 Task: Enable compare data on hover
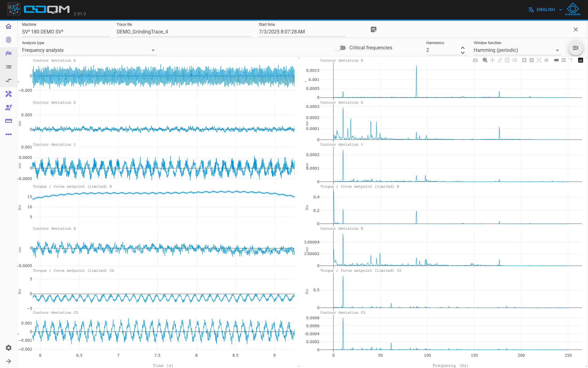pyautogui.click(x=563, y=60)
